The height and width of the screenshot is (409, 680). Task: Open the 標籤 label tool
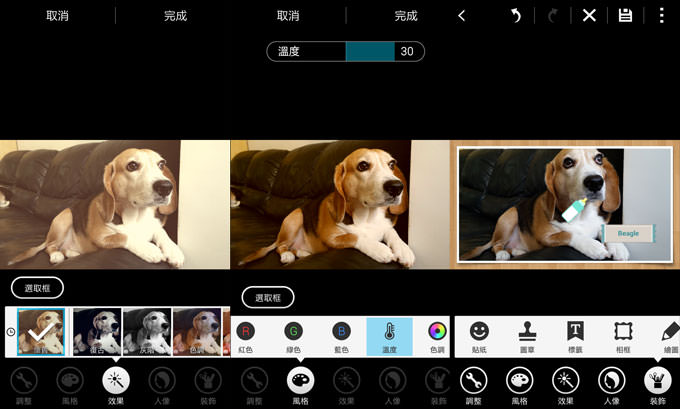pos(575,336)
